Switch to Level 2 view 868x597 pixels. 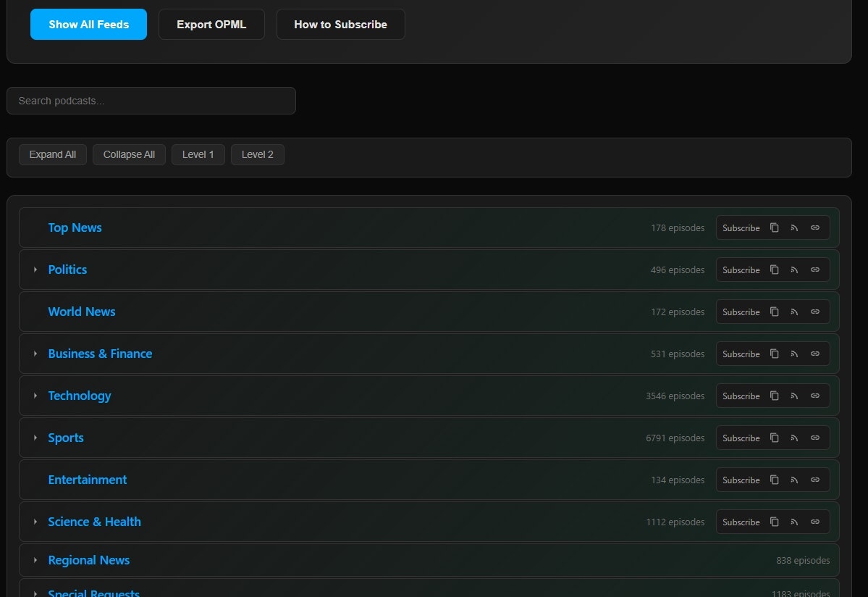pyautogui.click(x=257, y=154)
